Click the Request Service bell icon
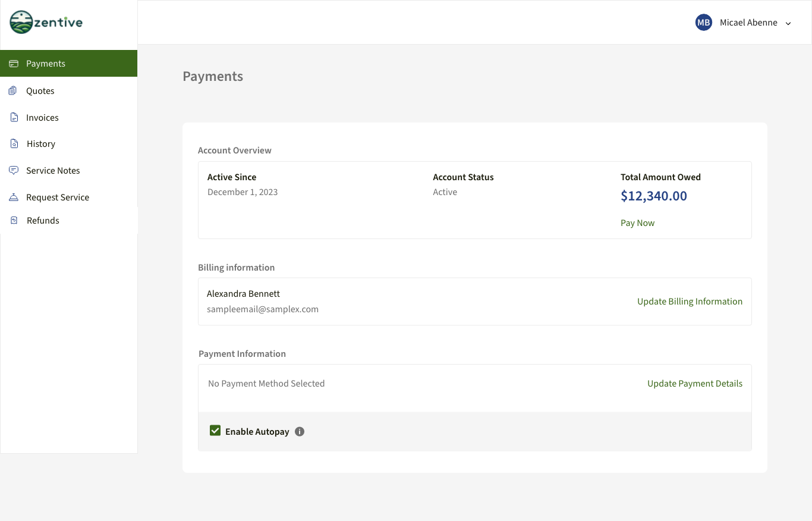Screen dimensions: 812x521 click(14, 197)
